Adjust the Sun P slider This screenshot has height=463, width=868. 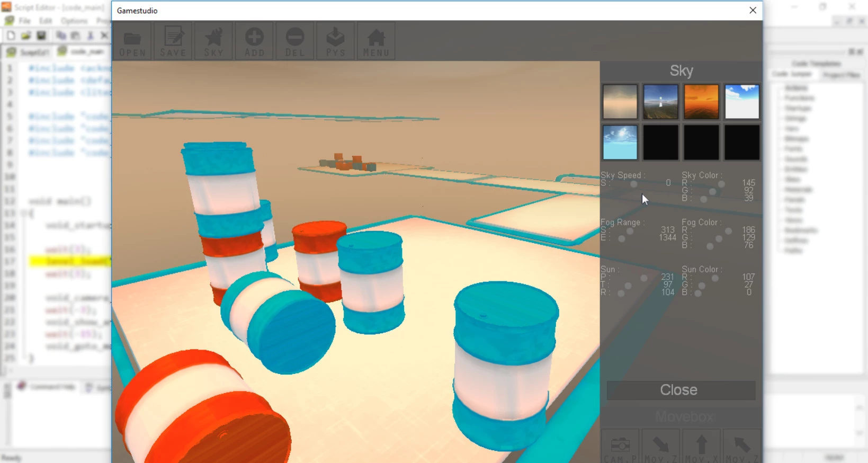[x=644, y=278]
